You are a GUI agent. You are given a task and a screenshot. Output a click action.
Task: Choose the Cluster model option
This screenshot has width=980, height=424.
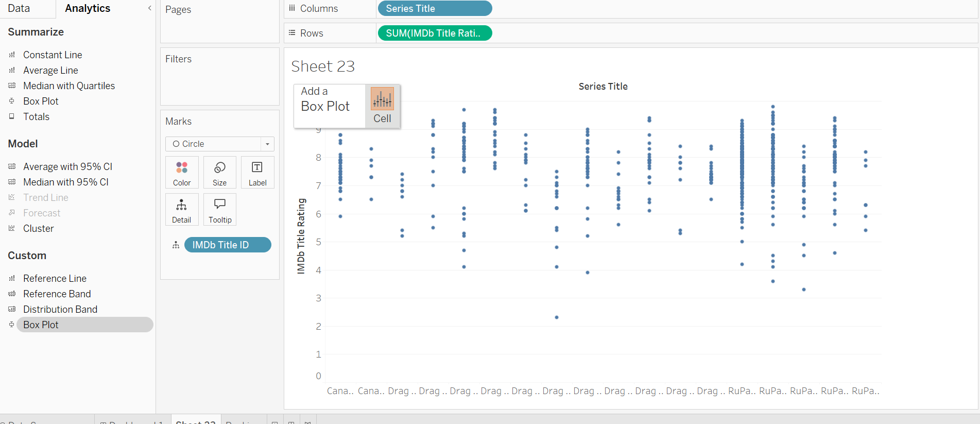[38, 228]
